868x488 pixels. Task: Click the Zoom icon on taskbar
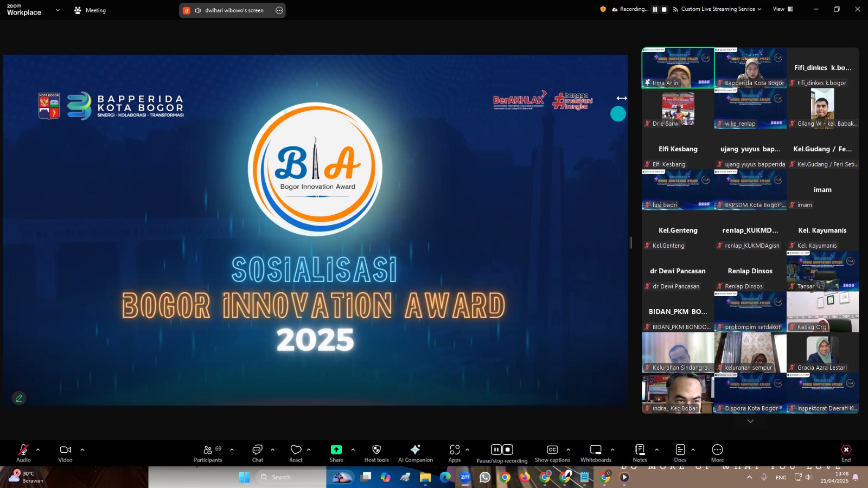[x=465, y=477]
